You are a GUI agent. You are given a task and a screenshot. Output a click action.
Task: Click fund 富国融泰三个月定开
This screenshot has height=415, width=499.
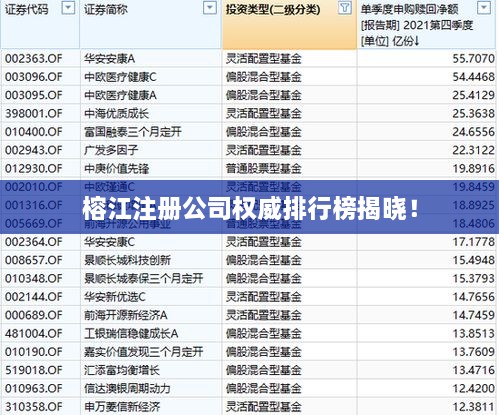(x=133, y=132)
